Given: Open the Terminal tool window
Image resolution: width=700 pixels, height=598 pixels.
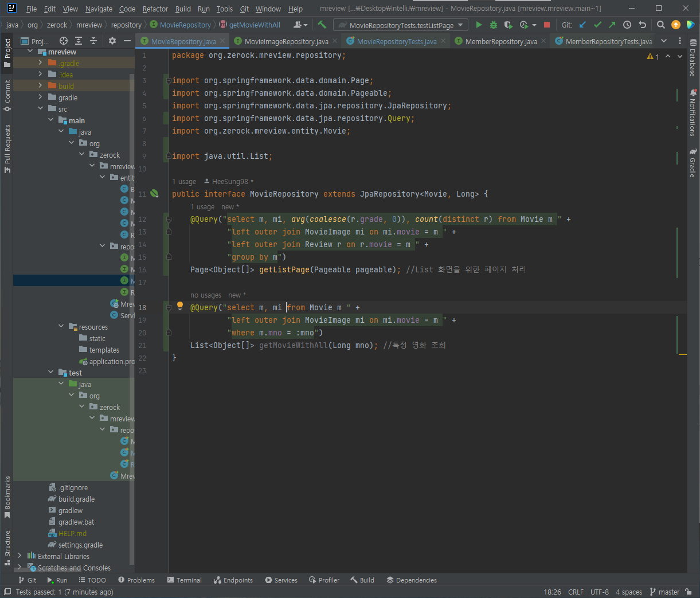Looking at the screenshot, I should click(185, 580).
